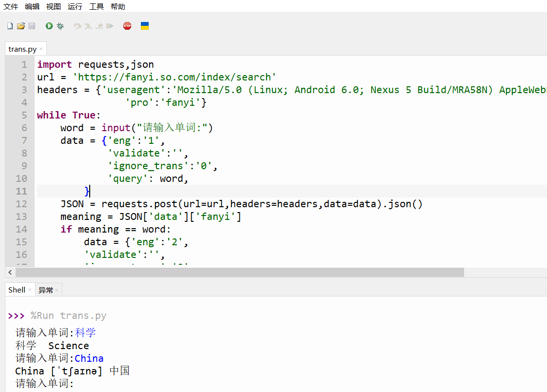The height and width of the screenshot is (392, 547).
Task: Step into with the down-step arrow icon
Action: 88,26
